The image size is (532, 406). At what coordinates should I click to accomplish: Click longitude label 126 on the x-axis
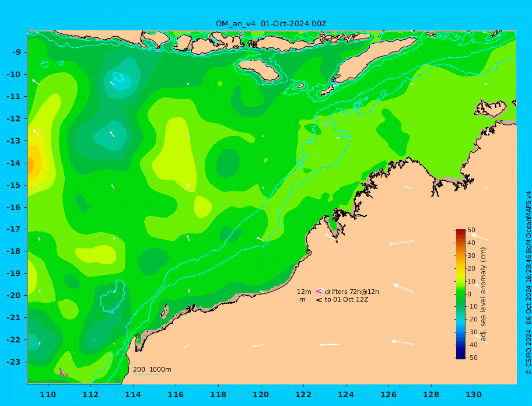click(x=388, y=394)
